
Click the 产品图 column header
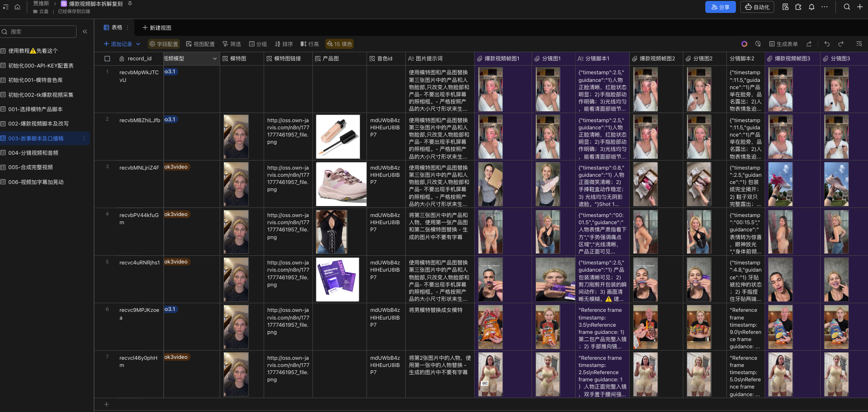[x=340, y=58]
